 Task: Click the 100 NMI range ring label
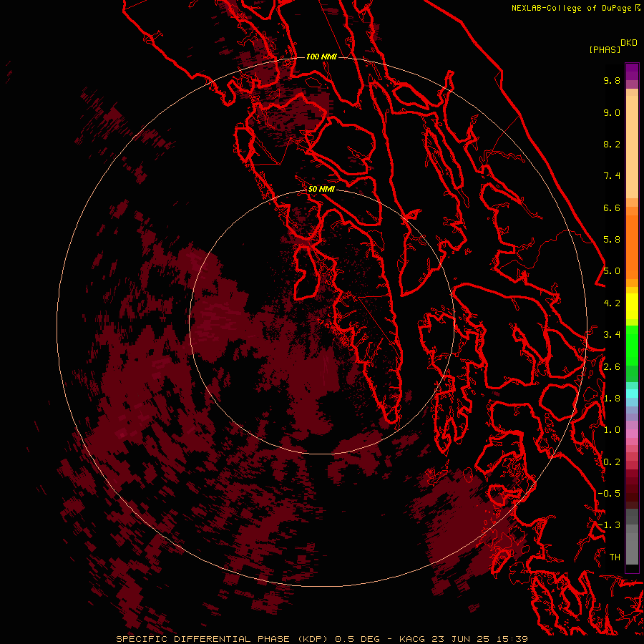(x=321, y=57)
